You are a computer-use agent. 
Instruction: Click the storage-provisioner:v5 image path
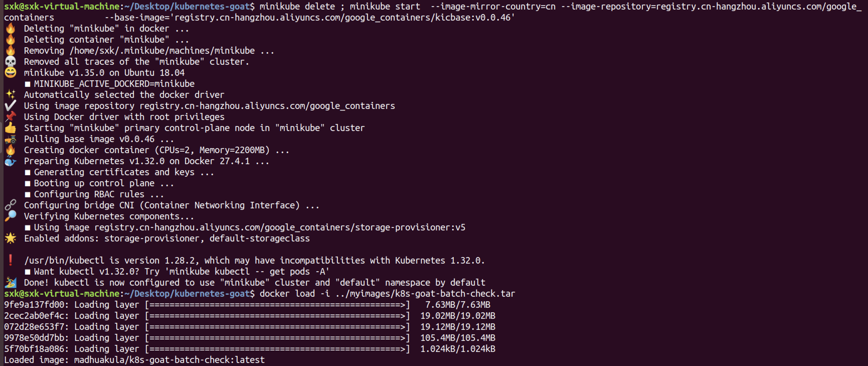[280, 227]
